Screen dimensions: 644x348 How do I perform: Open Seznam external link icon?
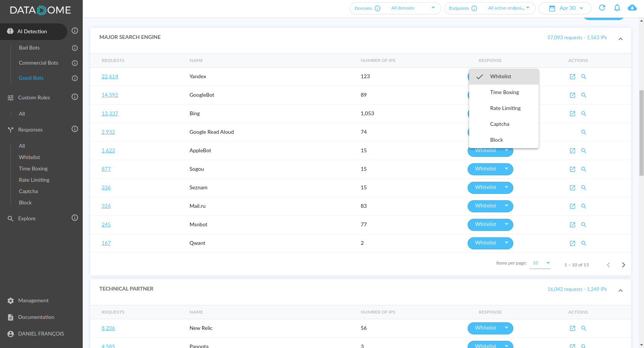tap(573, 188)
